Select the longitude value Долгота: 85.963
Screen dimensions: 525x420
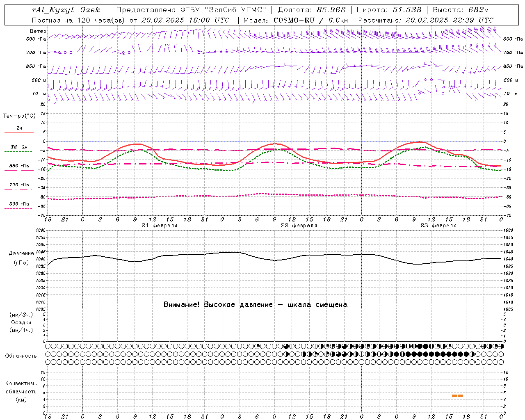coord(312,10)
